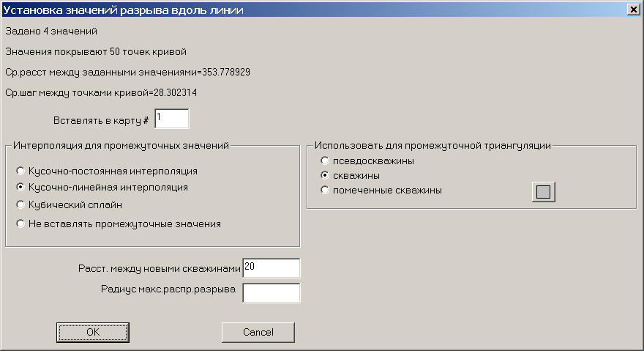
Task: Click text Значения покрывают 50 точек кривой
Action: (96, 52)
